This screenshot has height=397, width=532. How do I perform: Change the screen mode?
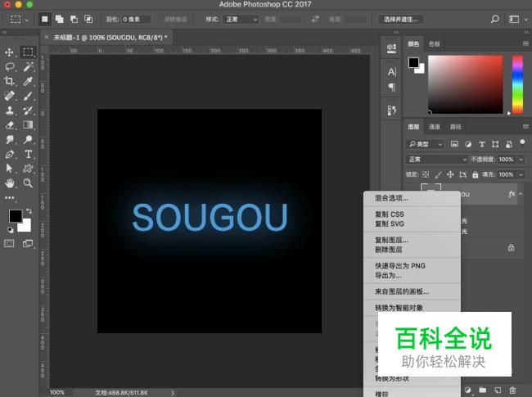point(28,243)
